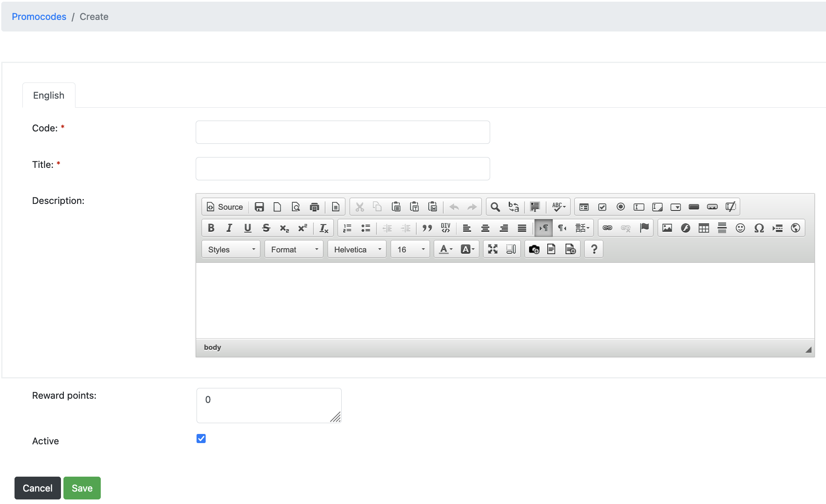Click the Bold formatting icon
The height and width of the screenshot is (504, 826).
click(x=211, y=228)
